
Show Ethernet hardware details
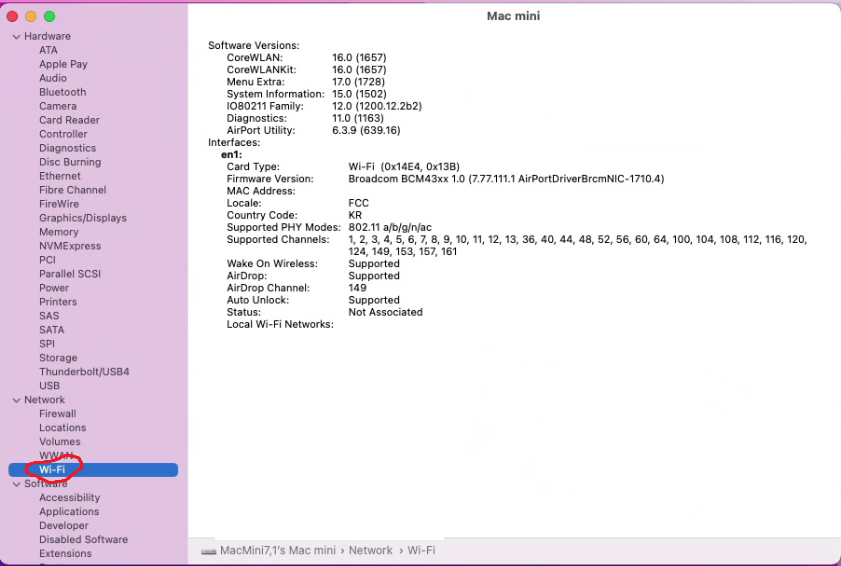(x=60, y=175)
